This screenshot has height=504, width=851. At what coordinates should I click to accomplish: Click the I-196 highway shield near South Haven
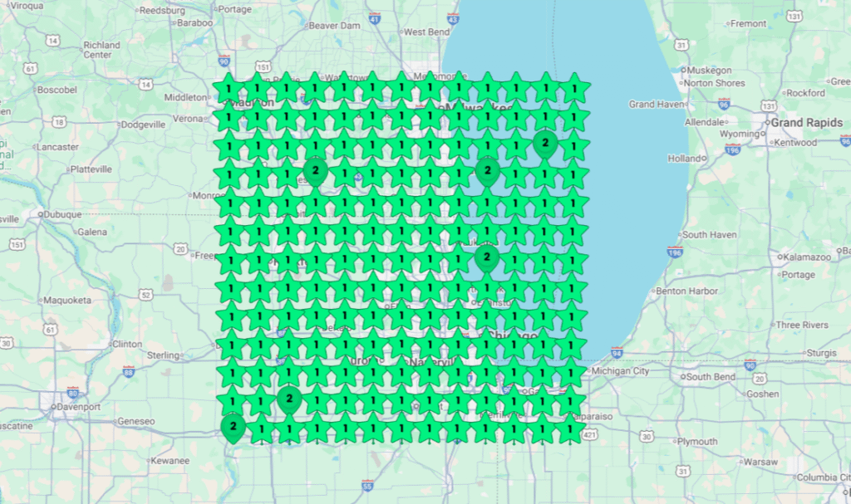tap(674, 252)
